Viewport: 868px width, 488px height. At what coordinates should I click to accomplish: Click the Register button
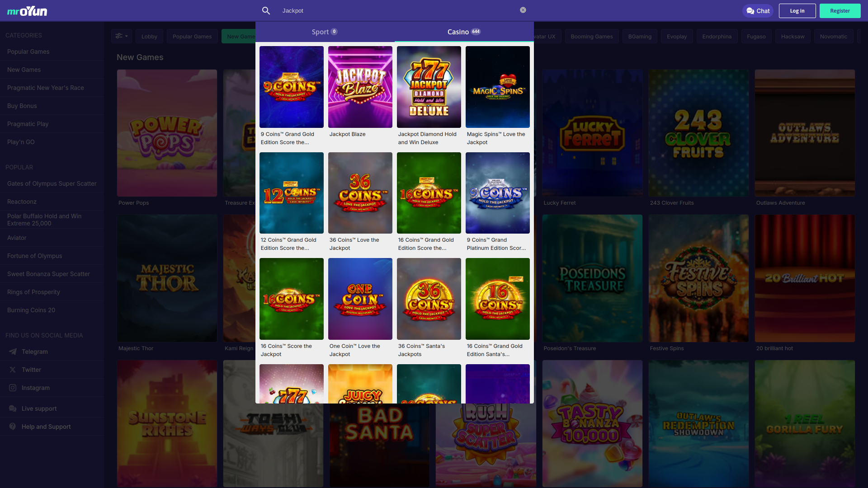tap(840, 10)
